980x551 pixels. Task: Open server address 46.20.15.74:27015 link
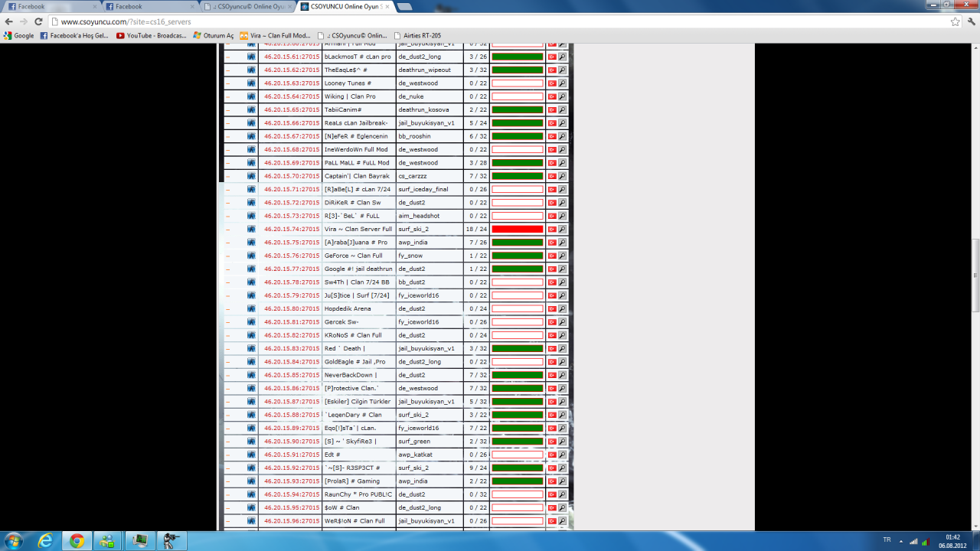292,229
